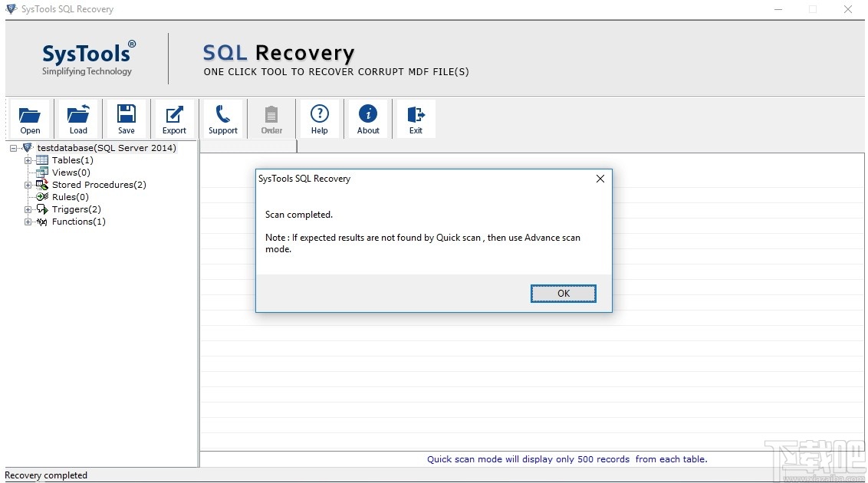This screenshot has height=483, width=868.
Task: Open the Help icon
Action: coord(320,113)
